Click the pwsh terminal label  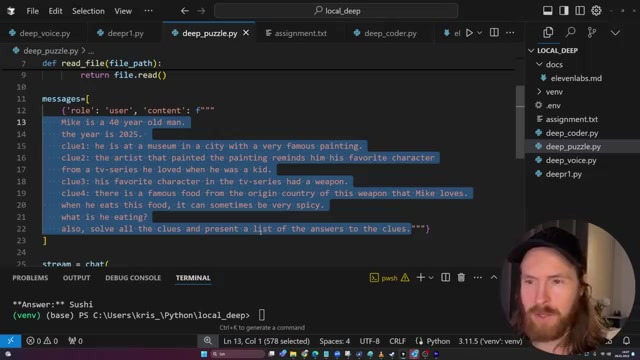click(x=389, y=278)
